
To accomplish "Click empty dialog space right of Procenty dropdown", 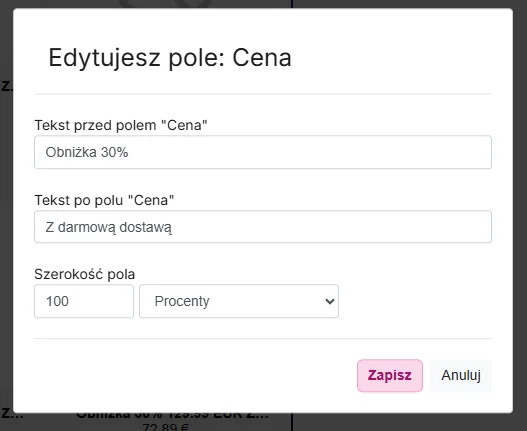I will [415, 301].
